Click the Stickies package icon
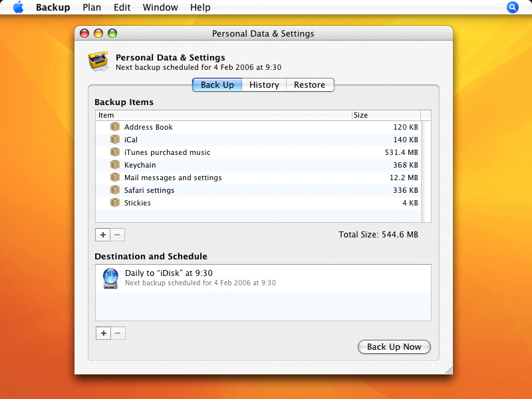Screen dimensions: 532x399 click(115, 203)
